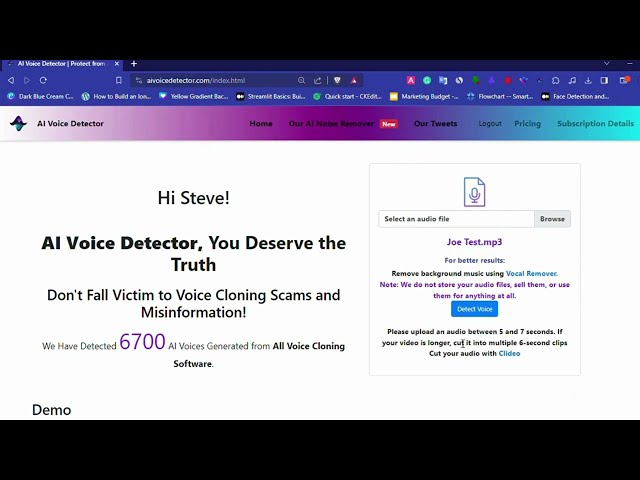
Task: Open Our Tweets navigation item
Action: (x=436, y=124)
